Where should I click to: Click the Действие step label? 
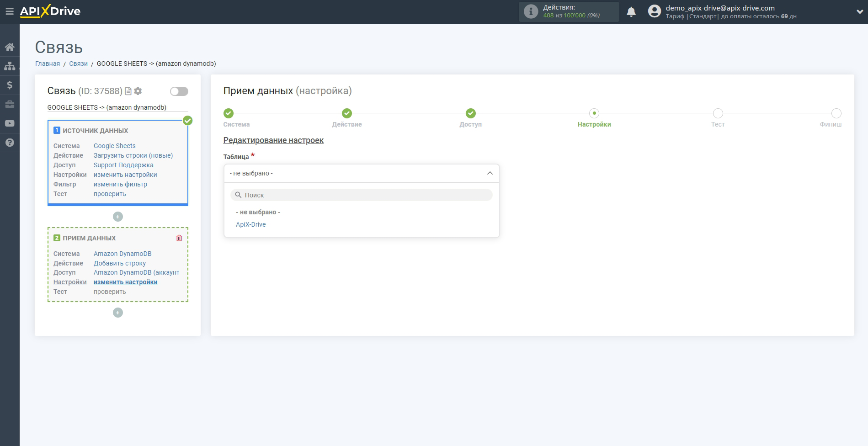(x=347, y=124)
